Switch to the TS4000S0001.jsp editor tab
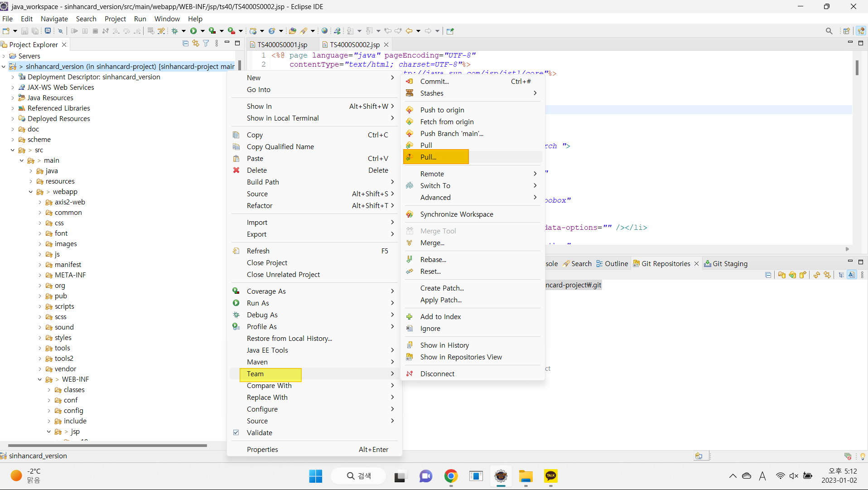Screen dimensions: 868x490 click(x=282, y=44)
